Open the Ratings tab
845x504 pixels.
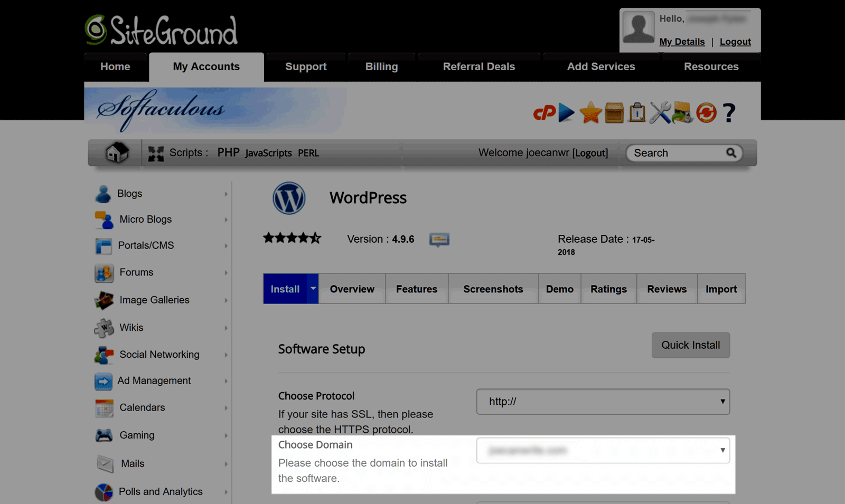click(x=609, y=289)
